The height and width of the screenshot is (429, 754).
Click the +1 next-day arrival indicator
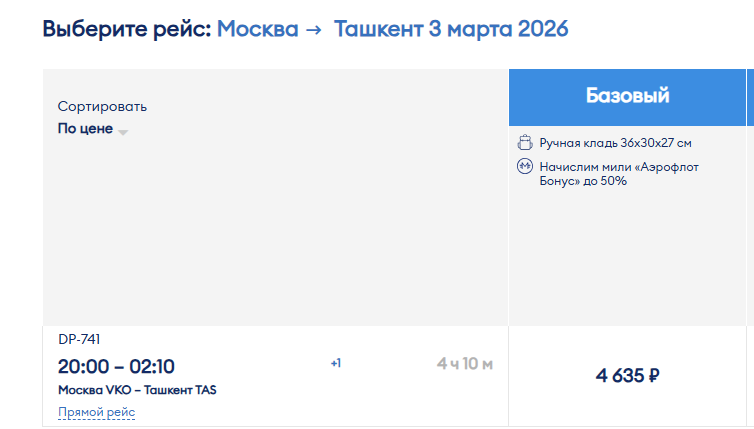[336, 363]
